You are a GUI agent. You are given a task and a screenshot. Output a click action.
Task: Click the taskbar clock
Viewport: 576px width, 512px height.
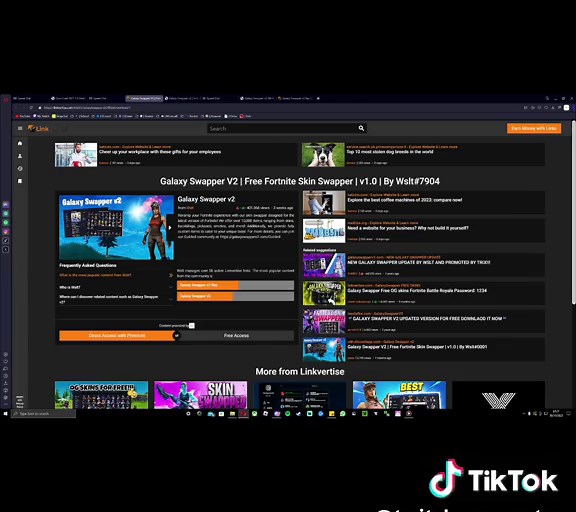tap(556, 414)
